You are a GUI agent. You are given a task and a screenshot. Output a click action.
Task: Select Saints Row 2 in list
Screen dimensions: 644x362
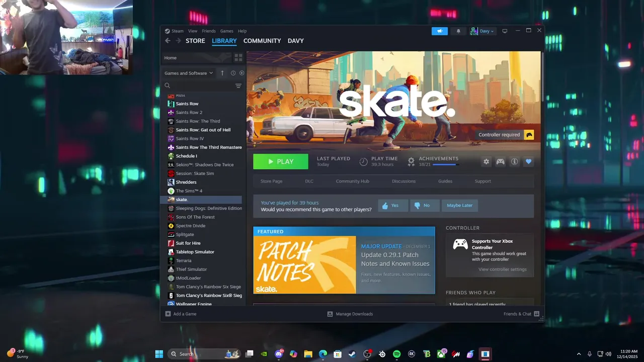tap(201, 113)
